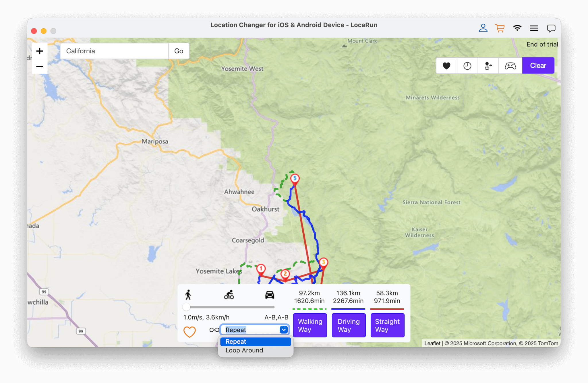Select the teleport location mode icon
Viewport: 588px width, 383px height.
(x=488, y=66)
